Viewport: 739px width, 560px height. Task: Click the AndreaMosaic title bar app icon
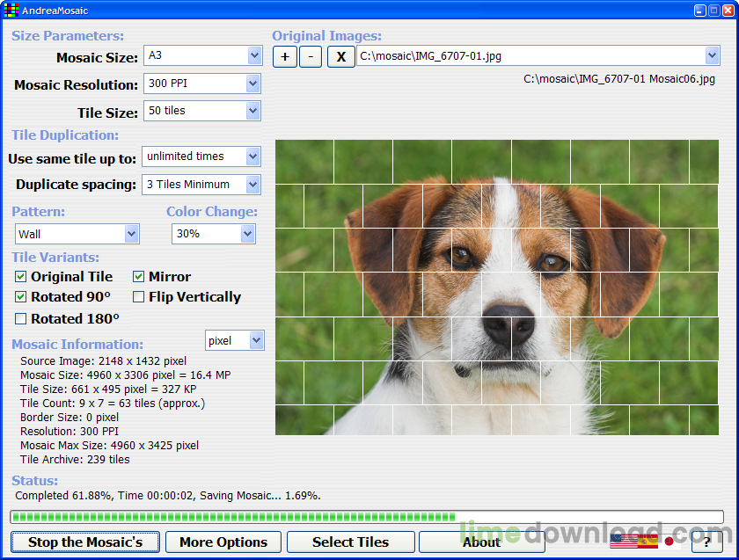tap(11, 11)
